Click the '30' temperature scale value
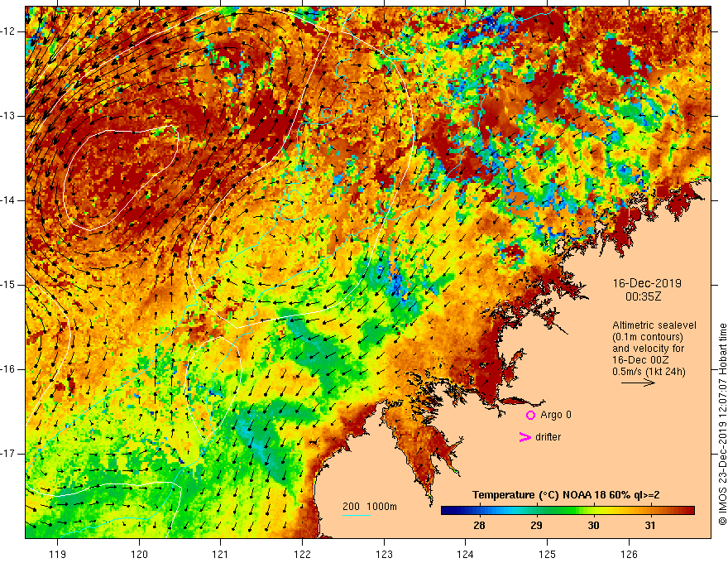Viewport: 728px width, 563px height. pyautogui.click(x=593, y=526)
